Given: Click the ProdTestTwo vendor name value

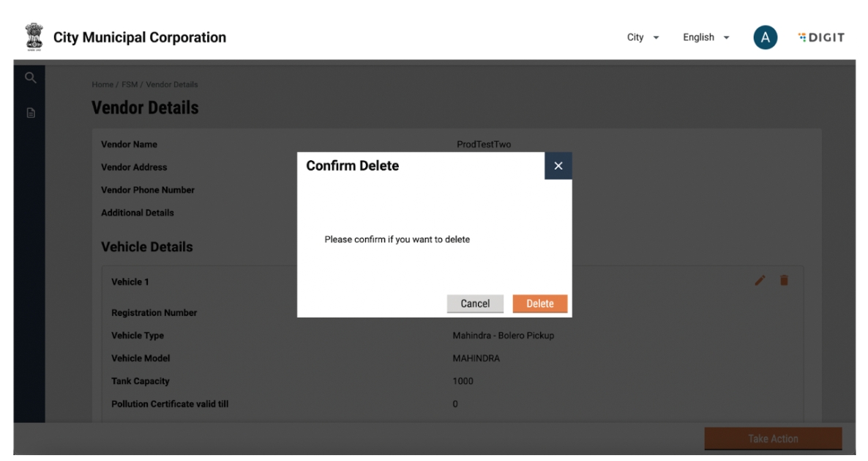Looking at the screenshot, I should click(484, 144).
